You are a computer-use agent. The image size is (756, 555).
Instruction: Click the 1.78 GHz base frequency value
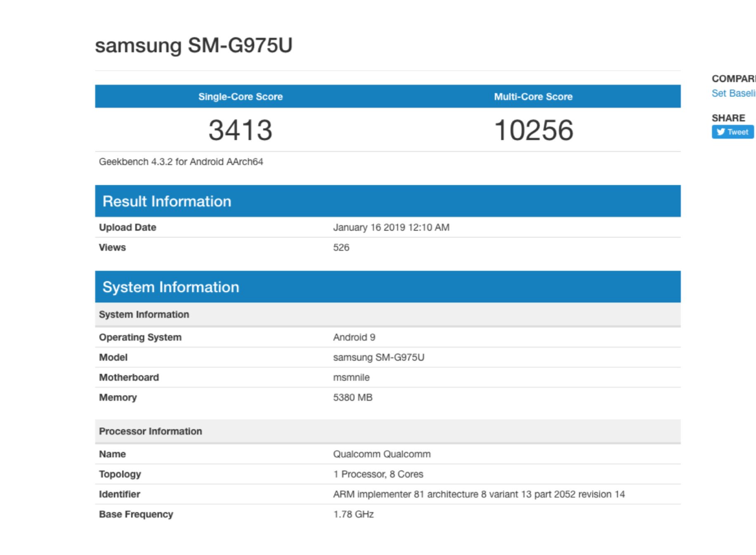[x=353, y=515]
